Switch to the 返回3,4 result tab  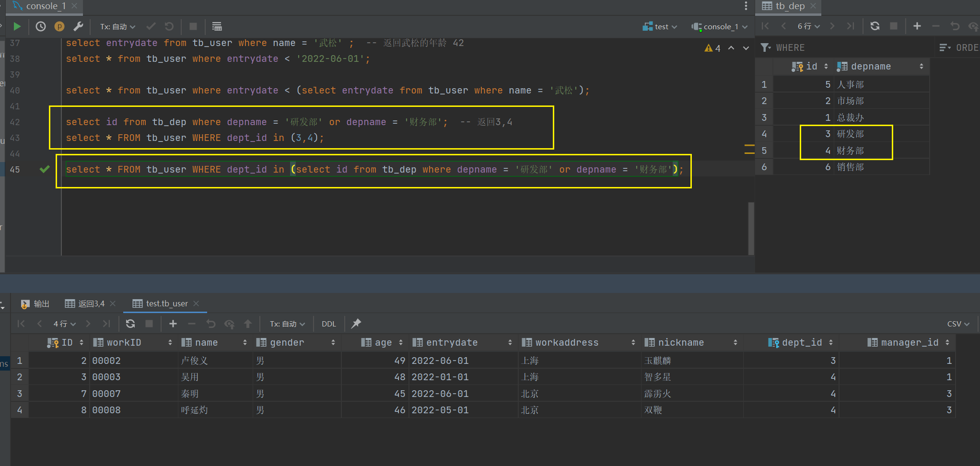[91, 303]
